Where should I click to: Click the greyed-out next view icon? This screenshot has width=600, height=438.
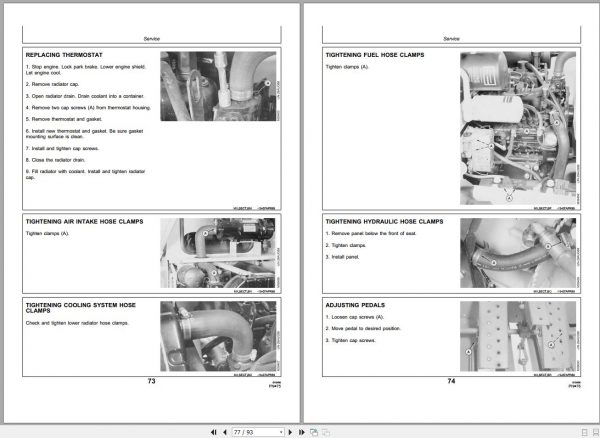pyautogui.click(x=326, y=432)
